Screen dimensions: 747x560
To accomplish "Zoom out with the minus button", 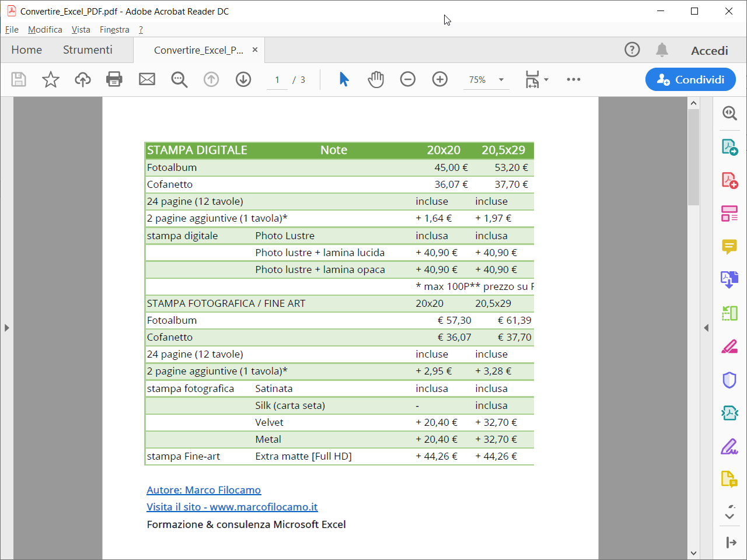I will click(408, 79).
